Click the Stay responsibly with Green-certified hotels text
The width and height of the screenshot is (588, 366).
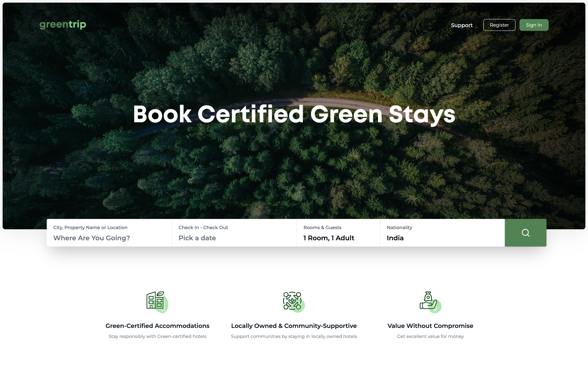[x=157, y=336]
